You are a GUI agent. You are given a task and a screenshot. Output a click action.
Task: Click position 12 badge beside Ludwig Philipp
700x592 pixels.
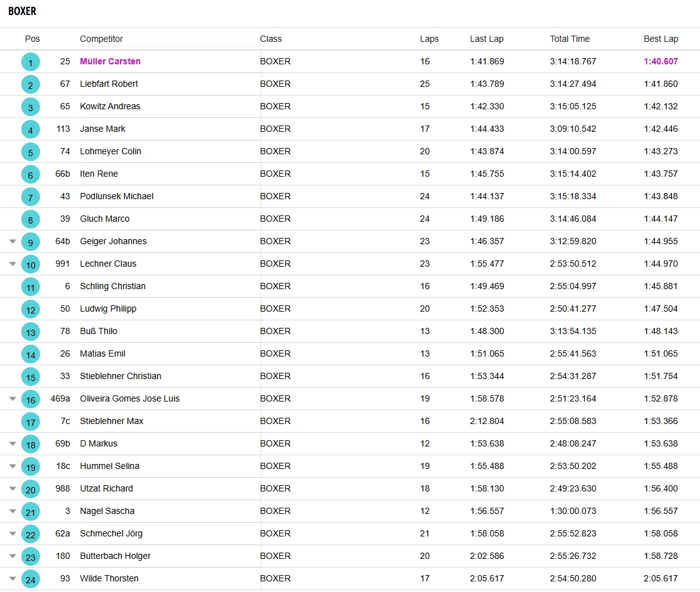pyautogui.click(x=30, y=309)
